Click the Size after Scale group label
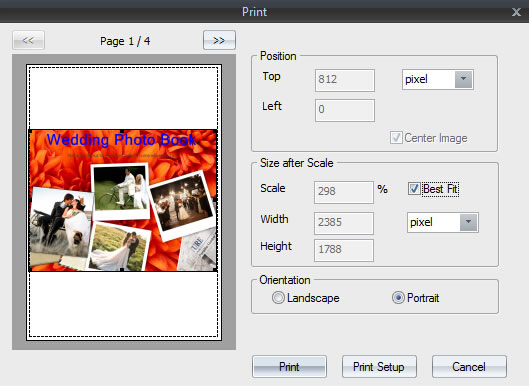The height and width of the screenshot is (386, 529). pyautogui.click(x=297, y=163)
